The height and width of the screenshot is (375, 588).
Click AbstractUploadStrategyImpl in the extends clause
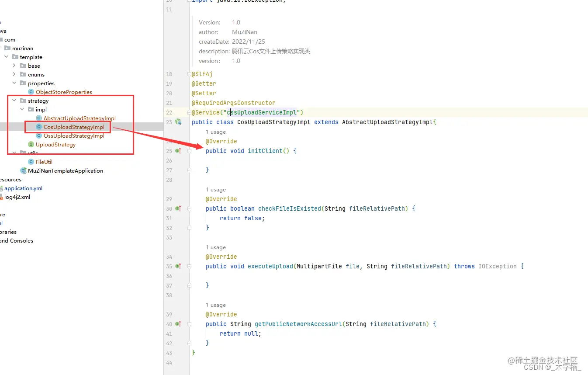[x=387, y=122]
